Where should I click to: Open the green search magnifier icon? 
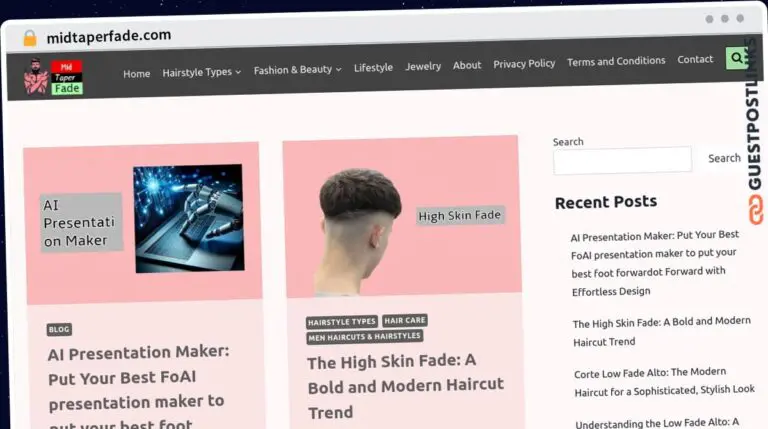click(737, 58)
